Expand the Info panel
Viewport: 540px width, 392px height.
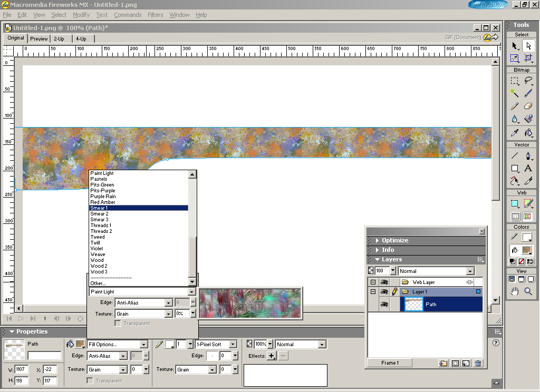(377, 250)
